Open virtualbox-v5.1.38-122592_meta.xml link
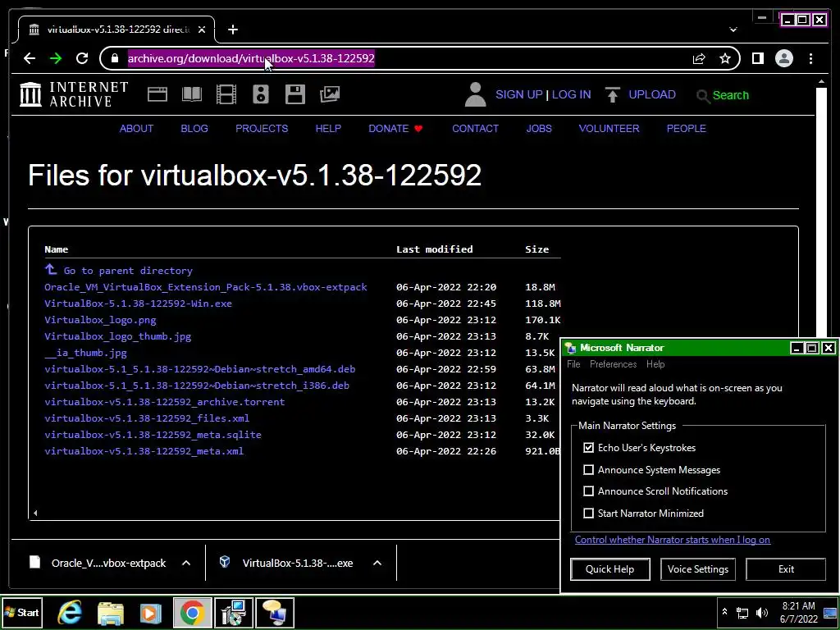This screenshot has width=840, height=630. [144, 451]
